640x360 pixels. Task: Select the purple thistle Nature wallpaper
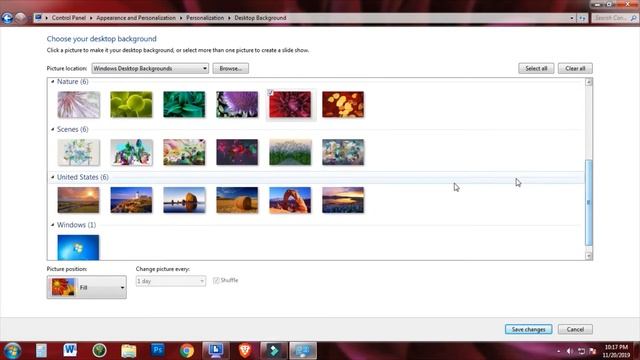point(237,104)
